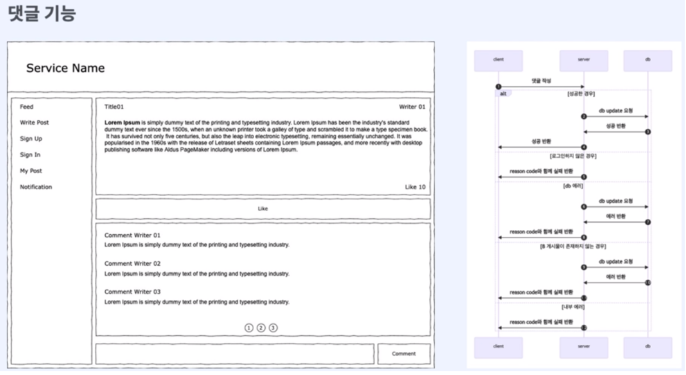Click the Comment submit button
The image size is (686, 375).
[x=404, y=354]
